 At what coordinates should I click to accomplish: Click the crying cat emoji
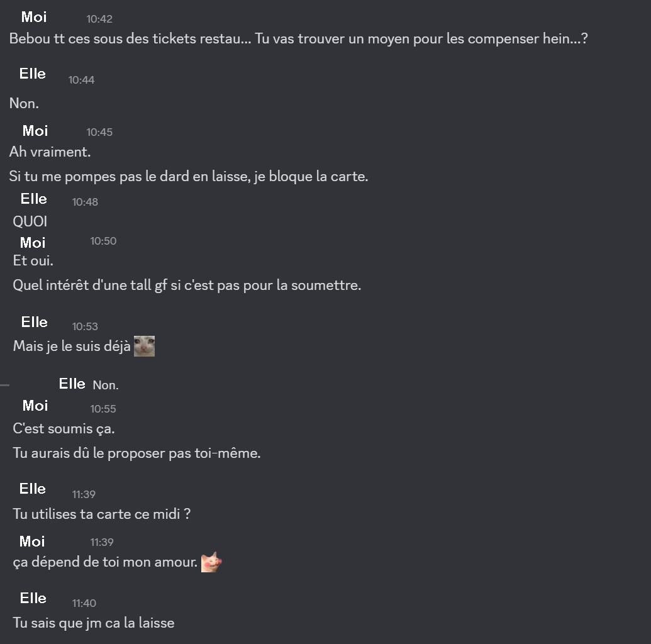144,347
